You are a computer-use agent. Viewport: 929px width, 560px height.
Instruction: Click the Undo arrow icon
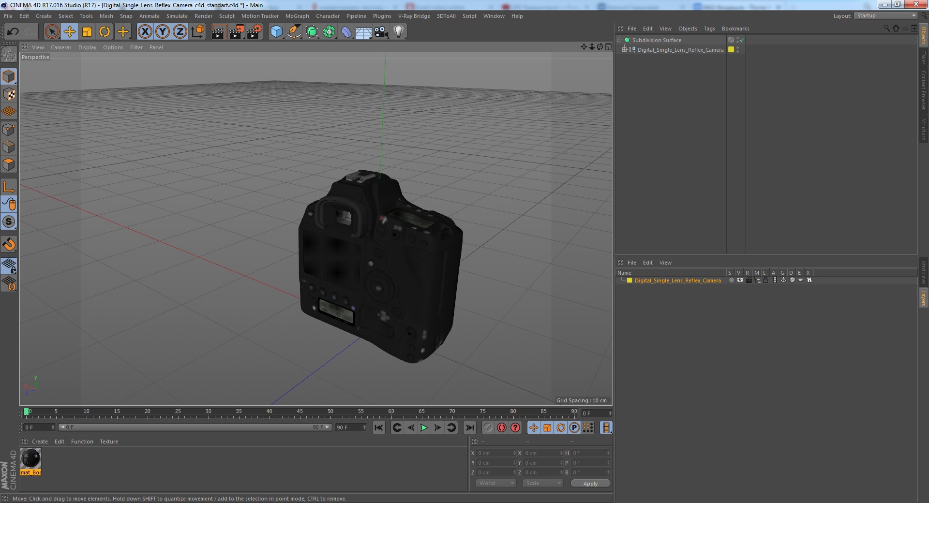pyautogui.click(x=13, y=32)
